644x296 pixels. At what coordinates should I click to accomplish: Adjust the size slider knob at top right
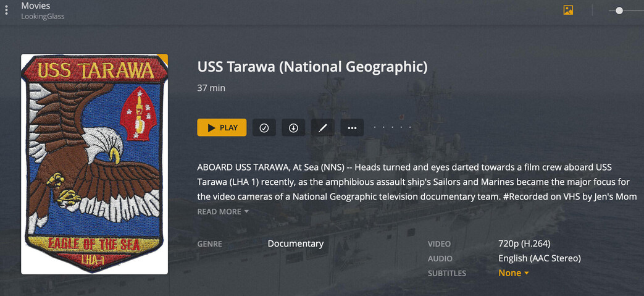point(619,11)
